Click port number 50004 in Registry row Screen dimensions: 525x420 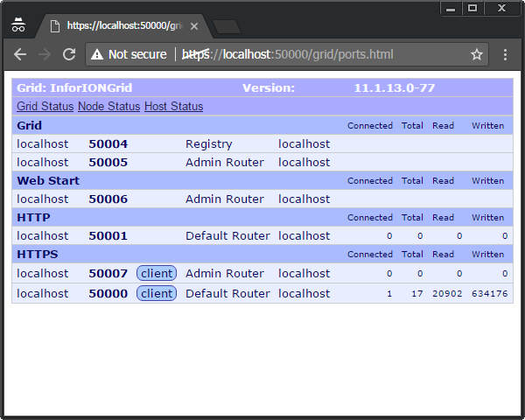108,143
